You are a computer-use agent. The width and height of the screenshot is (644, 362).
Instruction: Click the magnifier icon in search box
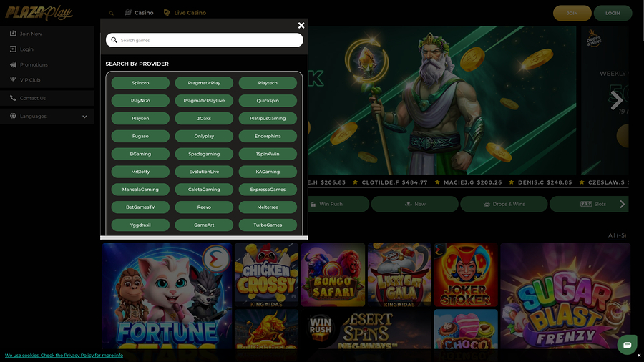pyautogui.click(x=114, y=40)
